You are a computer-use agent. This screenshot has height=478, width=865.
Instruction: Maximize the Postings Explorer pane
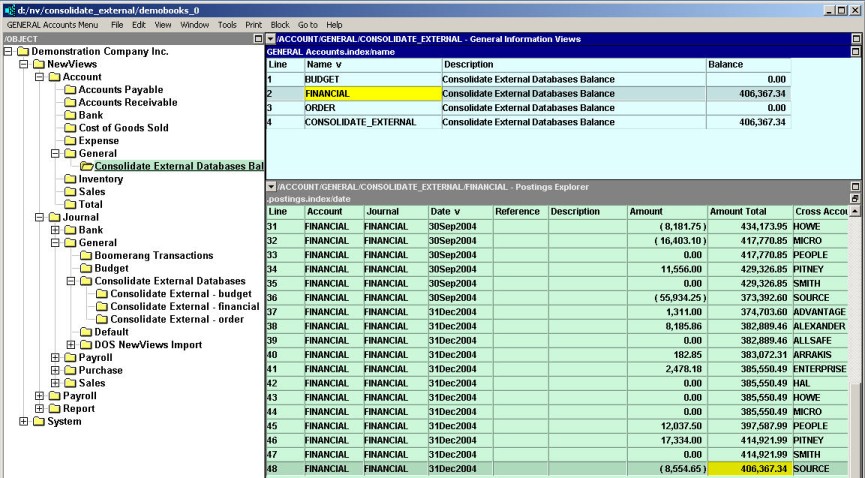point(855,187)
